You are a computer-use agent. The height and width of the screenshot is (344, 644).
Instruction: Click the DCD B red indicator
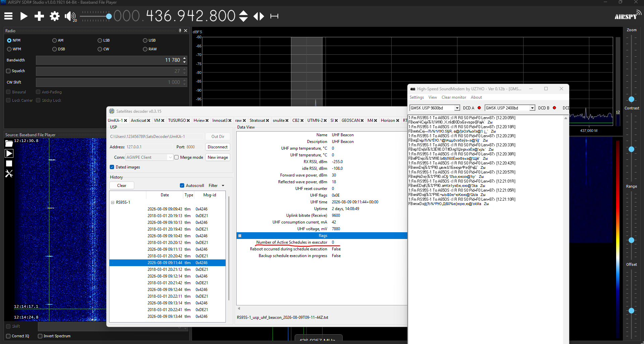[x=554, y=108]
